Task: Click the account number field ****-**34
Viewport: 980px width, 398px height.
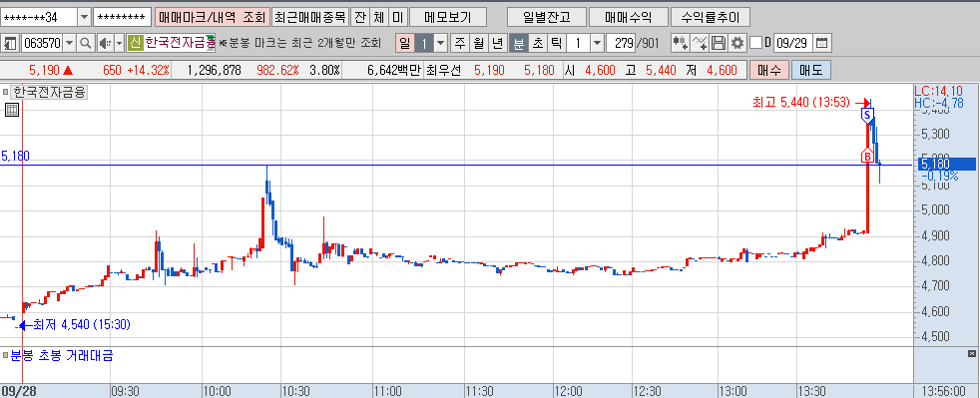Action: pyautogui.click(x=39, y=17)
